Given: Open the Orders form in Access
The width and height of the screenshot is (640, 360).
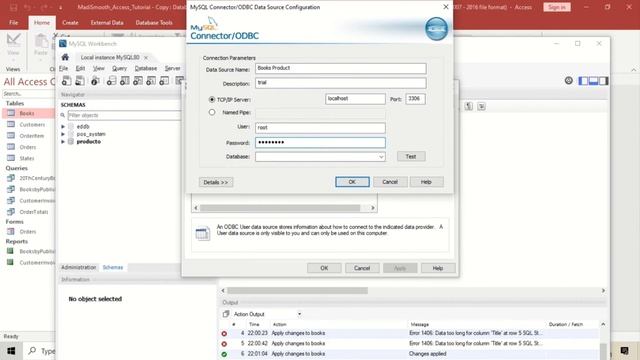Looking at the screenshot, I should click(28, 231).
